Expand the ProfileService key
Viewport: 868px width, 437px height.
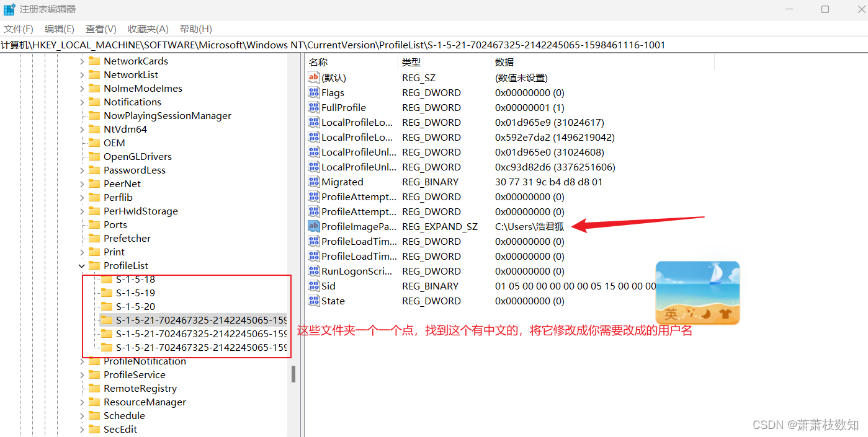82,374
